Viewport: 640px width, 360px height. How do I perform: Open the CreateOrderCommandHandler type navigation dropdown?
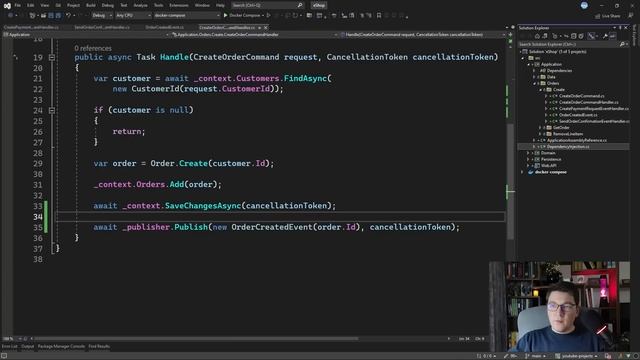tap(254, 35)
